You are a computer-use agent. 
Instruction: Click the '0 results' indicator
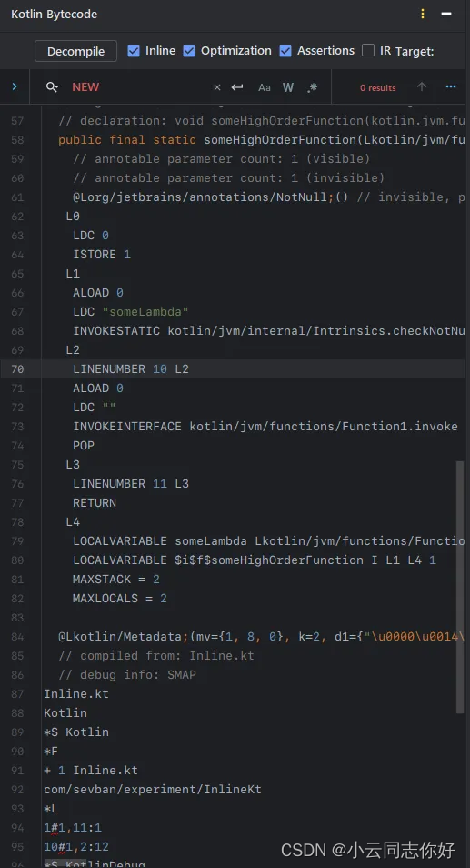tap(377, 87)
